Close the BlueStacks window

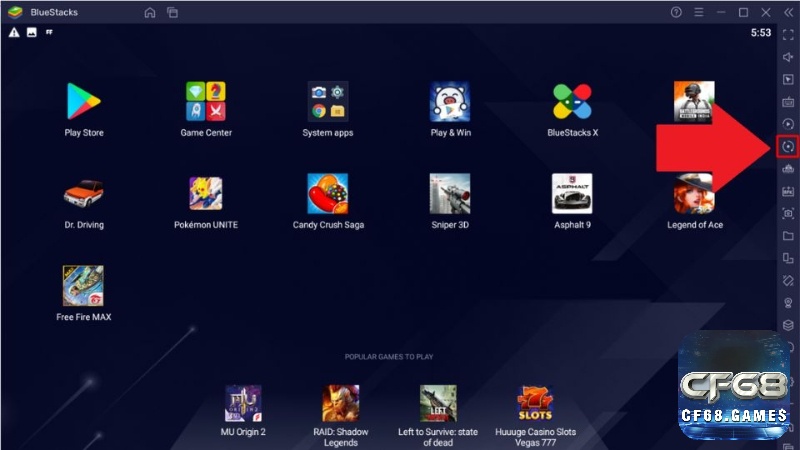click(x=766, y=12)
